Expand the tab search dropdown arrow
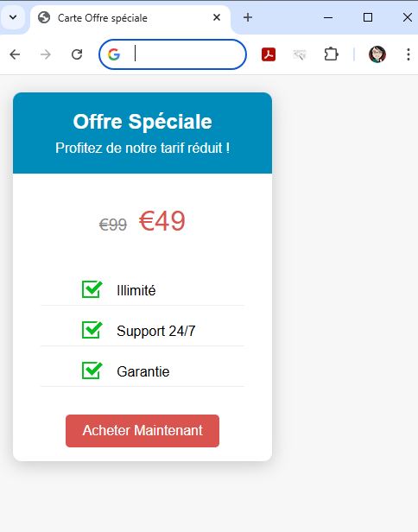 (13, 17)
